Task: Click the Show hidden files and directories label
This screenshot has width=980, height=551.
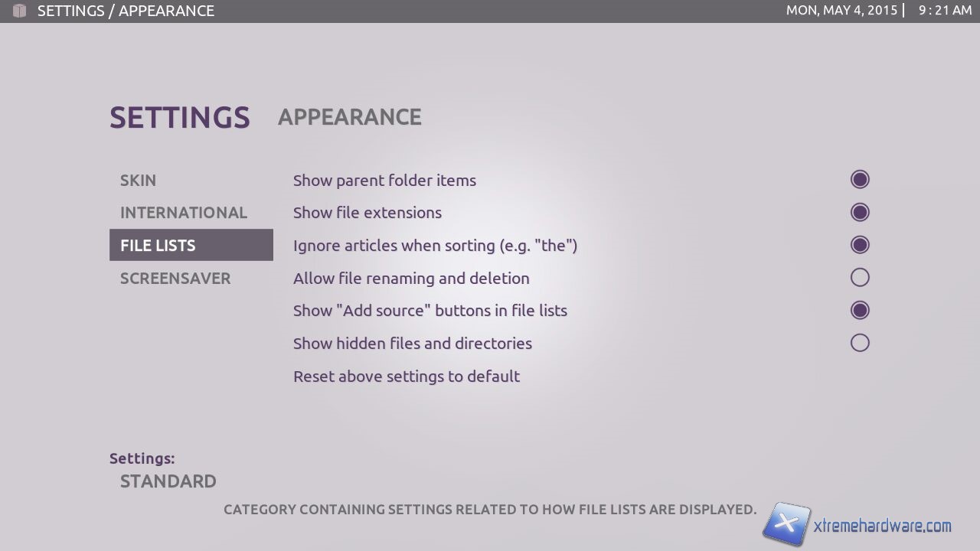Action: point(413,344)
